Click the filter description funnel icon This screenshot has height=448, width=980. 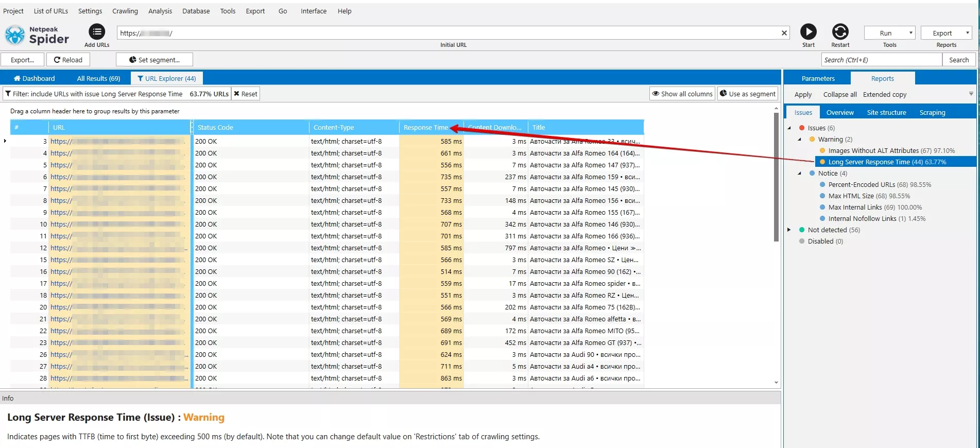[x=8, y=94]
